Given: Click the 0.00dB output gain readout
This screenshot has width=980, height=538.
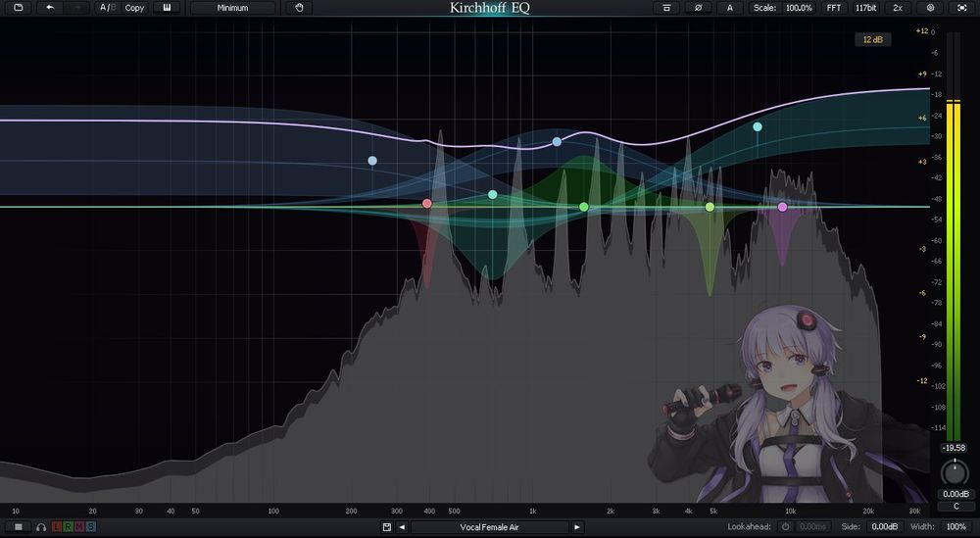Looking at the screenshot, I should [x=955, y=494].
